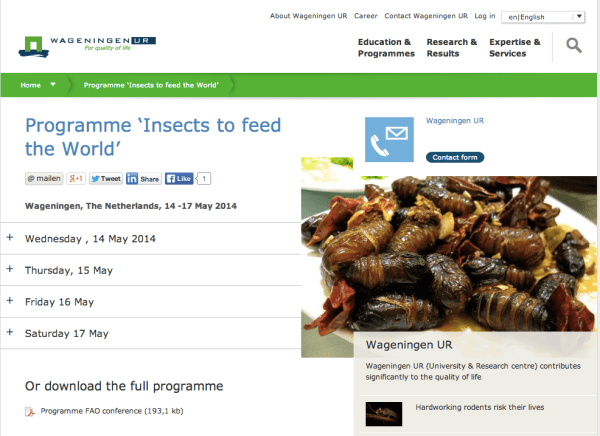Expand the Wednesday, 14 May 2014 section

[x=151, y=238]
